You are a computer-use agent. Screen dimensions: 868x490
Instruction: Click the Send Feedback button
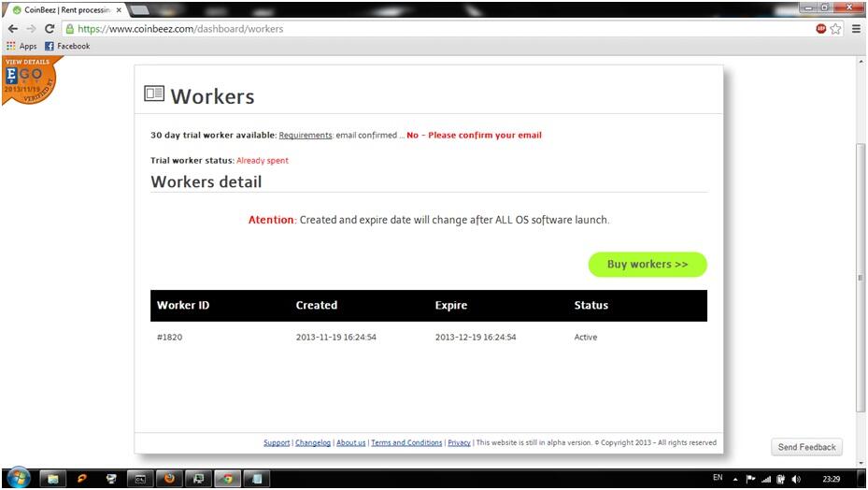click(x=806, y=447)
